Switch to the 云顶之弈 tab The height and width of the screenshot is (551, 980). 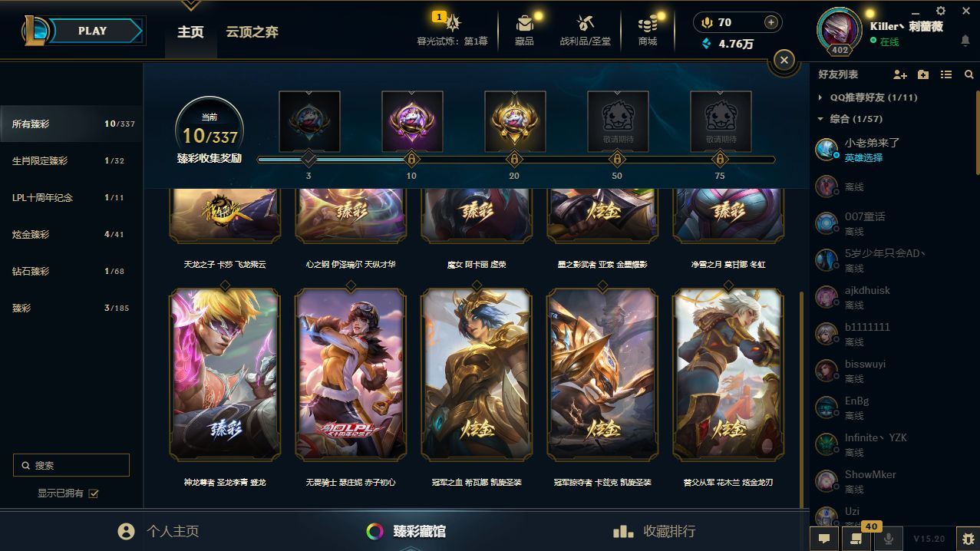[252, 32]
